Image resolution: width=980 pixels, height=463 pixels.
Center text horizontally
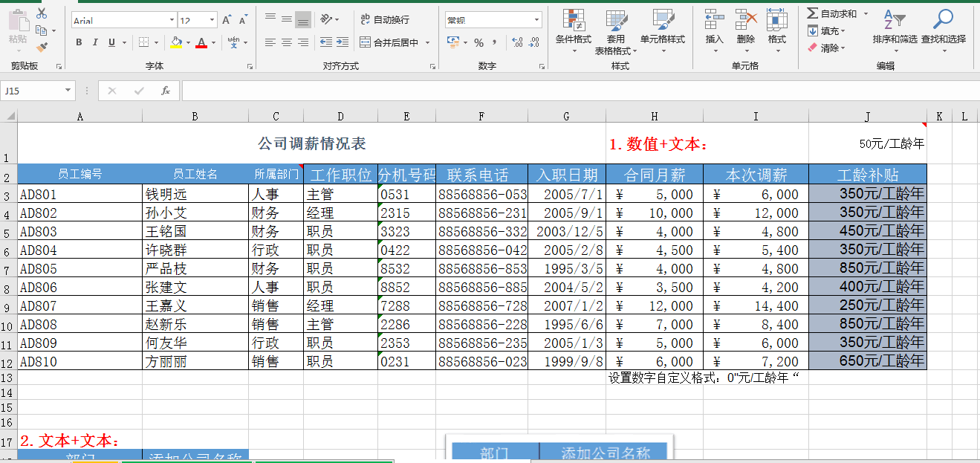286,42
